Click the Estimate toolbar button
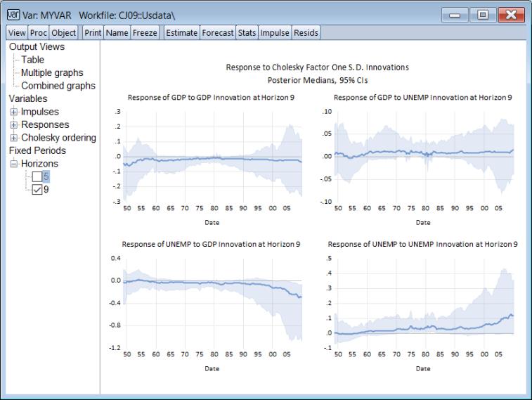This screenshot has height=400, width=532. 181,33
